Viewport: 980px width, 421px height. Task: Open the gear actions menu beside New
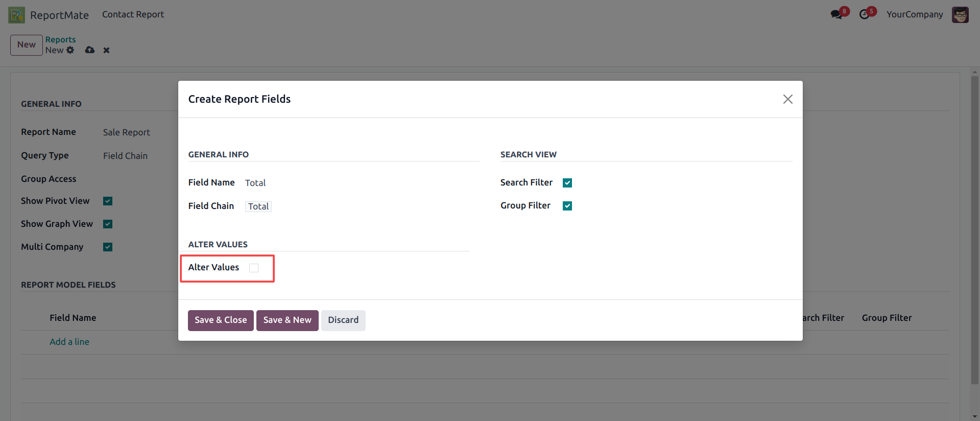tap(70, 50)
